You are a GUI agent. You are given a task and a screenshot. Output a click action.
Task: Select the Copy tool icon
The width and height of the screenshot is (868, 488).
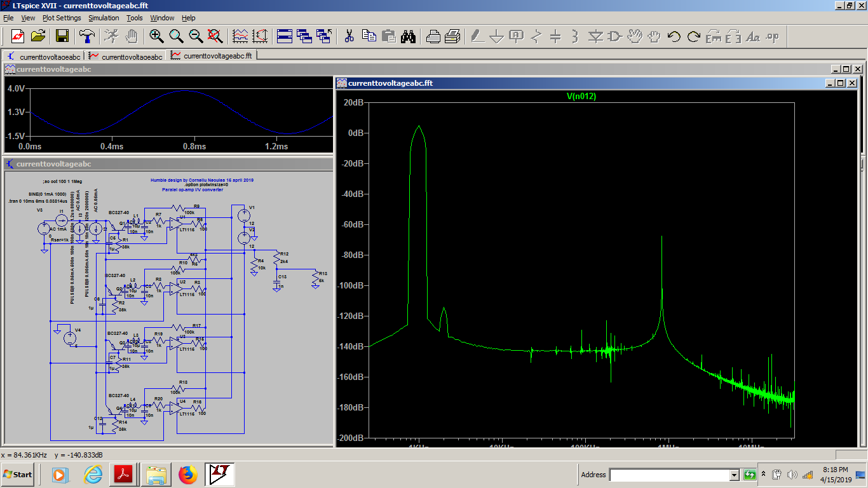click(x=369, y=36)
